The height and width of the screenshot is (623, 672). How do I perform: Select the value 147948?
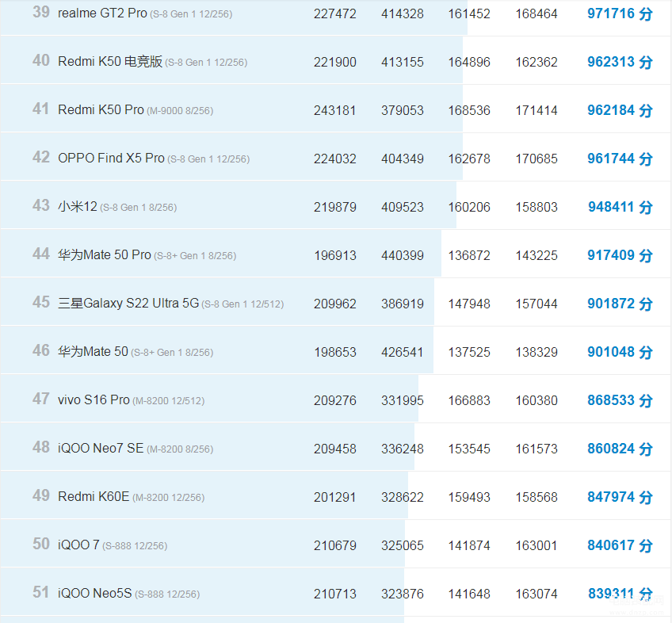coord(469,304)
